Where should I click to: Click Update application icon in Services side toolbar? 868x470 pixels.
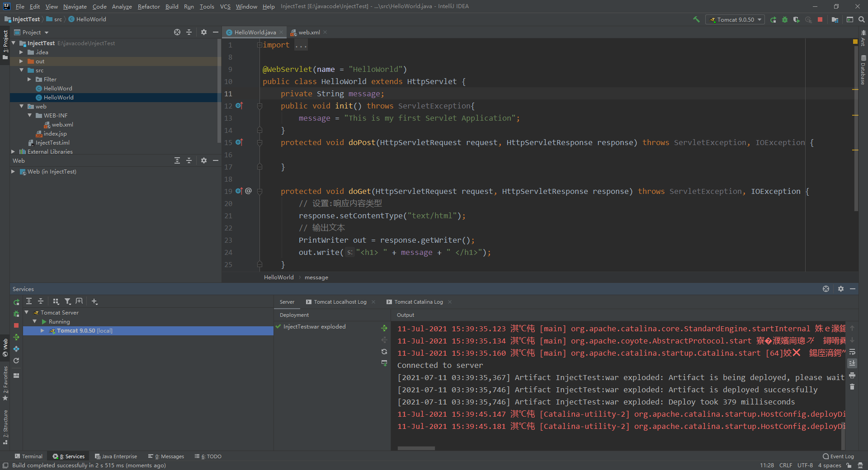click(x=16, y=361)
